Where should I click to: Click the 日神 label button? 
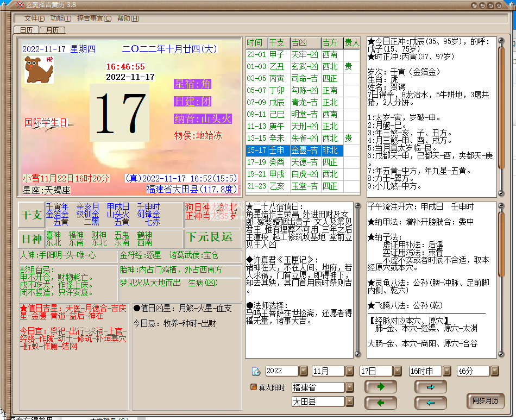click(x=30, y=239)
